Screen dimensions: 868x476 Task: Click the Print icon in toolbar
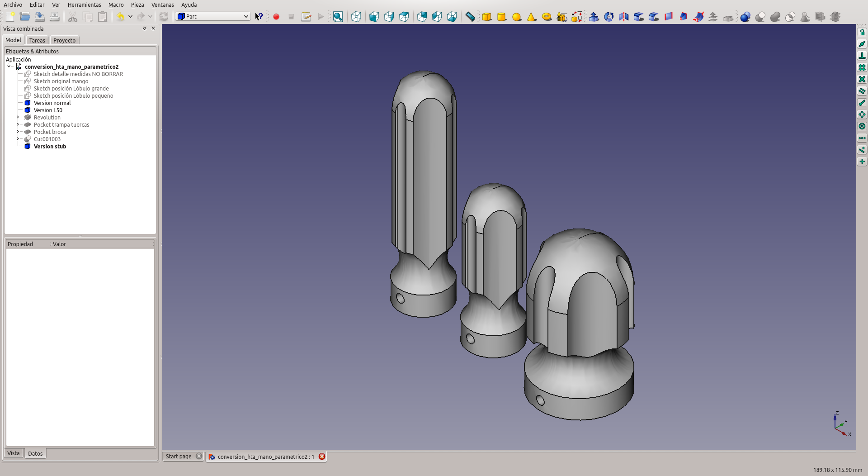pyautogui.click(x=55, y=17)
